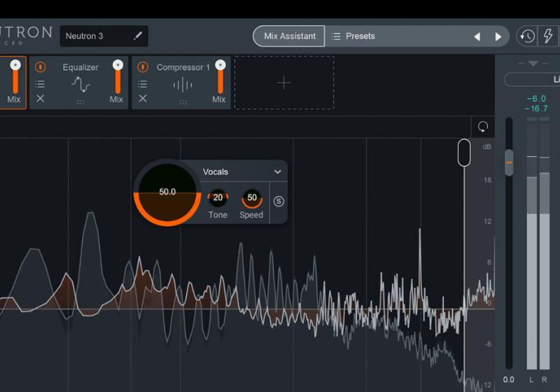Click the Tone knob set to 20
This screenshot has height=392, width=560.
pyautogui.click(x=218, y=197)
